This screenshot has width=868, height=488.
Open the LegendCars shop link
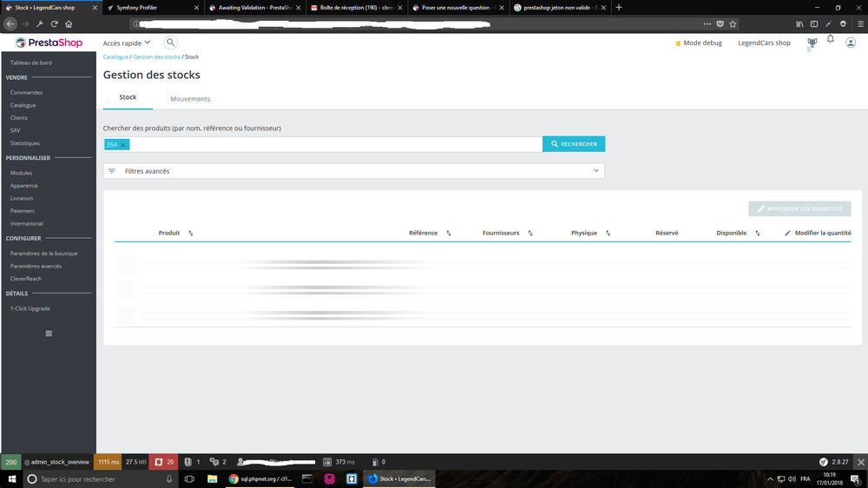[764, 43]
